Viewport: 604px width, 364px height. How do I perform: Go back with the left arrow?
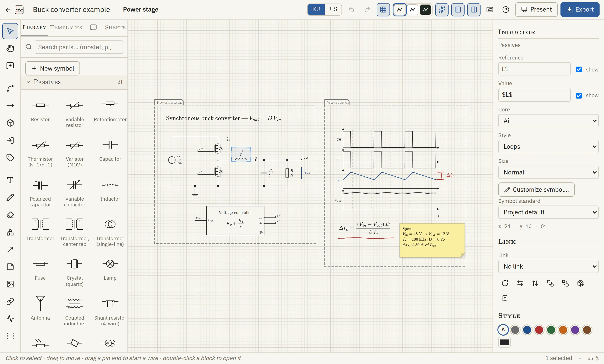[x=8, y=10]
